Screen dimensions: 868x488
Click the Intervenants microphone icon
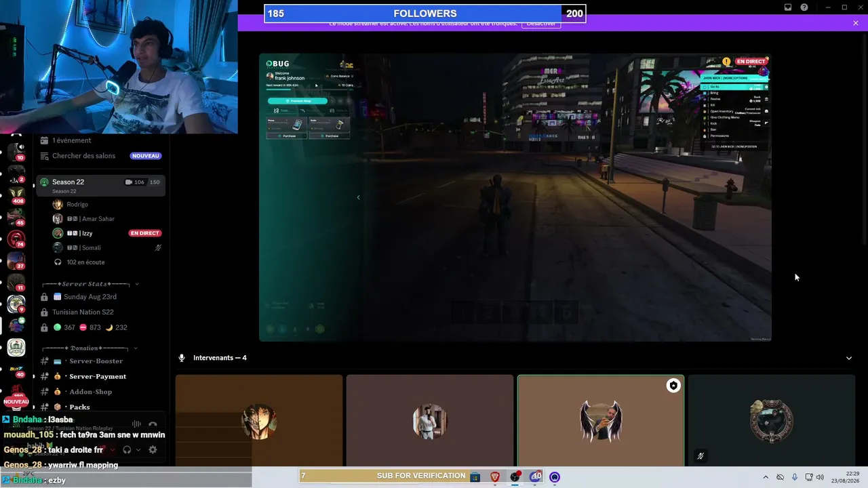pos(182,358)
